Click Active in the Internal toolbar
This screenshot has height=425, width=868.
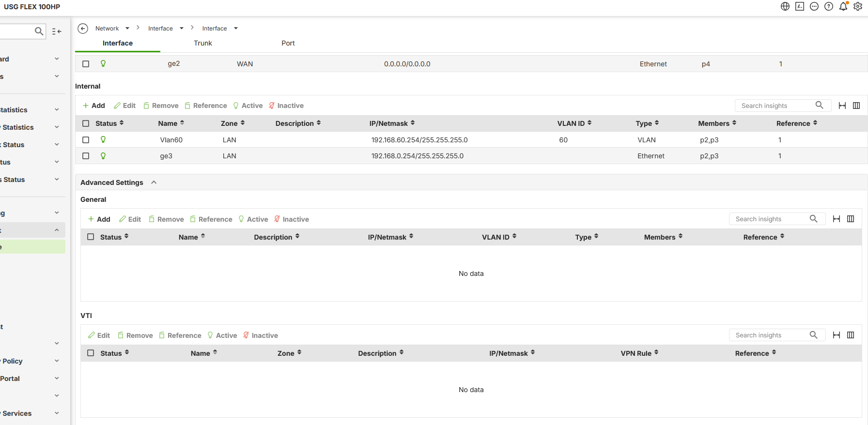pyautogui.click(x=248, y=106)
